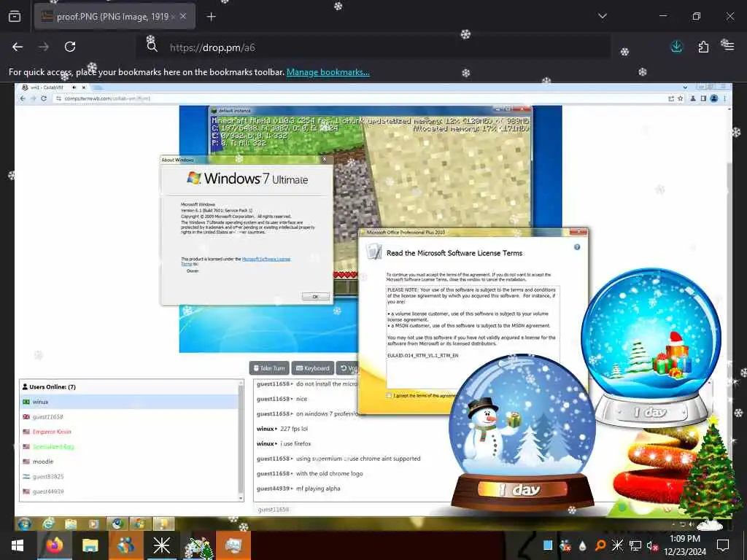Screen dimensions: 747x560
Task: Click the inner Chrome reload icon
Action: click(43, 98)
